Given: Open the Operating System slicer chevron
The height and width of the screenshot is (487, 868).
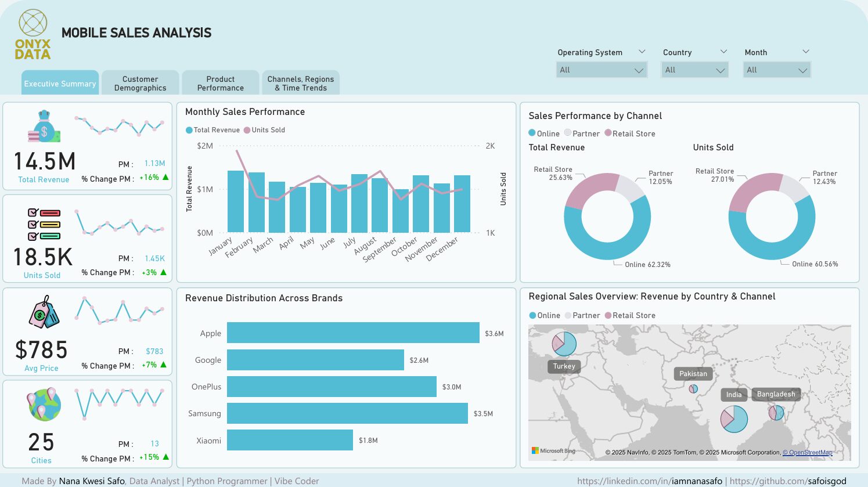Looking at the screenshot, I should pyautogui.click(x=642, y=52).
